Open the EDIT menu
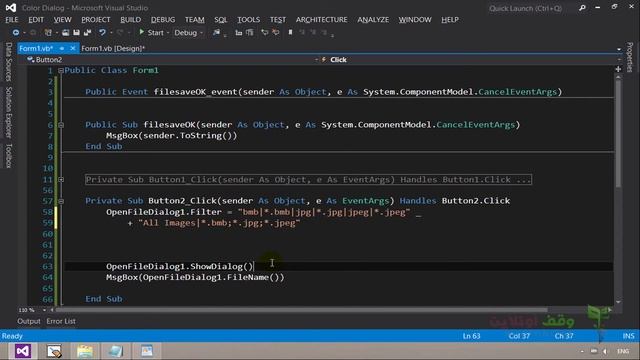This screenshot has width=640, height=360. (36, 20)
